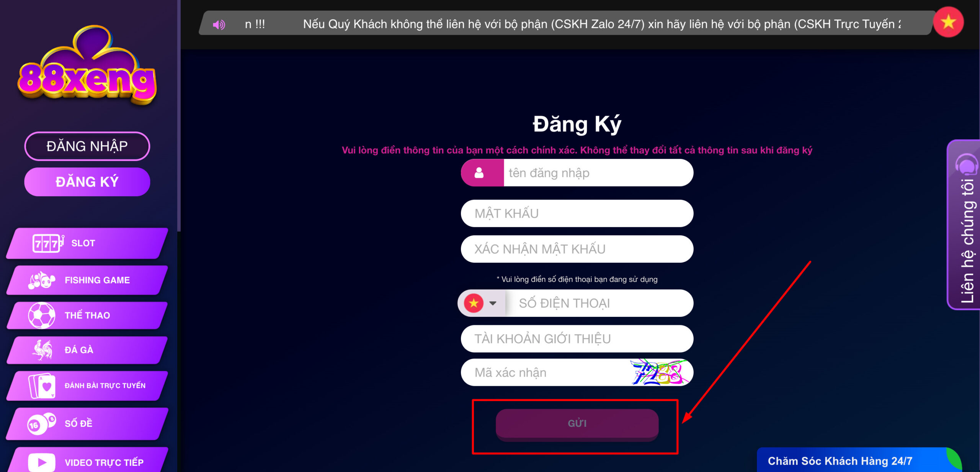The image size is (980, 472).
Task: Click the THỂ THAO sports icon
Action: coord(39,315)
